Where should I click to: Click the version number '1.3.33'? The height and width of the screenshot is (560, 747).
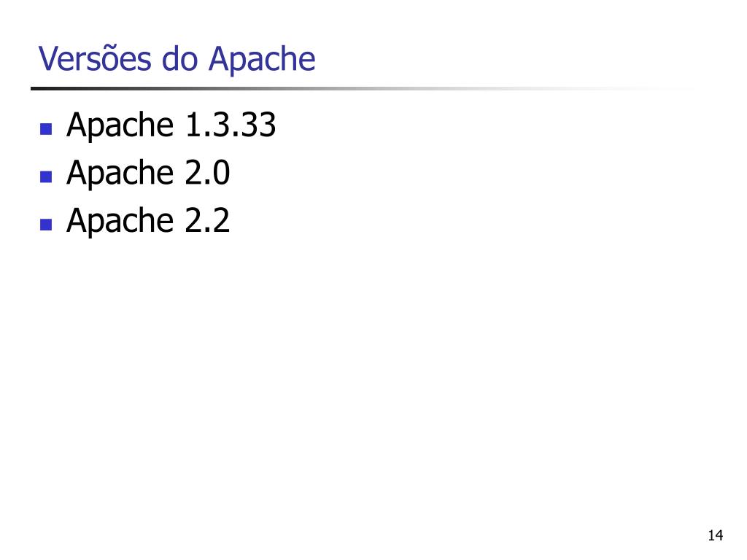(x=231, y=125)
